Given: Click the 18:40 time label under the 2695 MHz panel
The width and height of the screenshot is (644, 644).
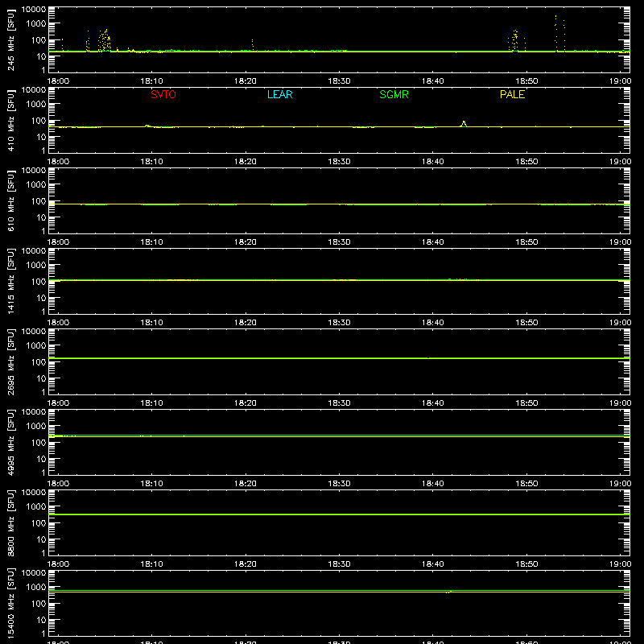Looking at the screenshot, I should click(432, 403).
